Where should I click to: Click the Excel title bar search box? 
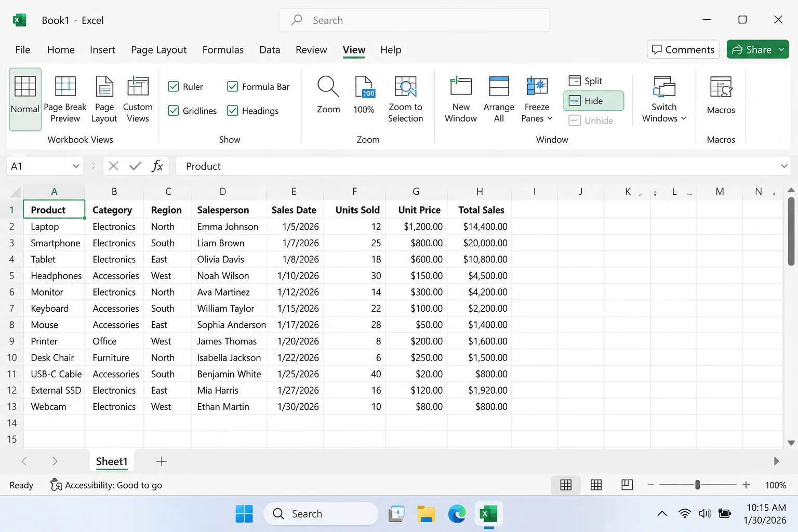click(414, 20)
